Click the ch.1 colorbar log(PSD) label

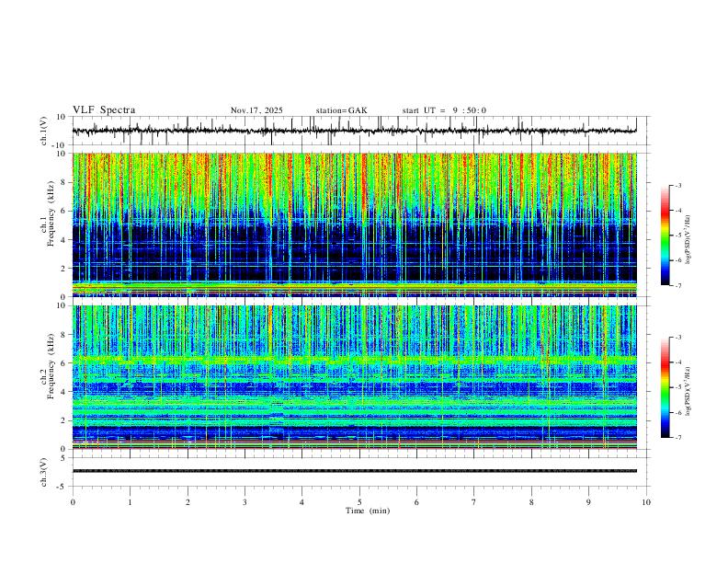[x=688, y=240]
